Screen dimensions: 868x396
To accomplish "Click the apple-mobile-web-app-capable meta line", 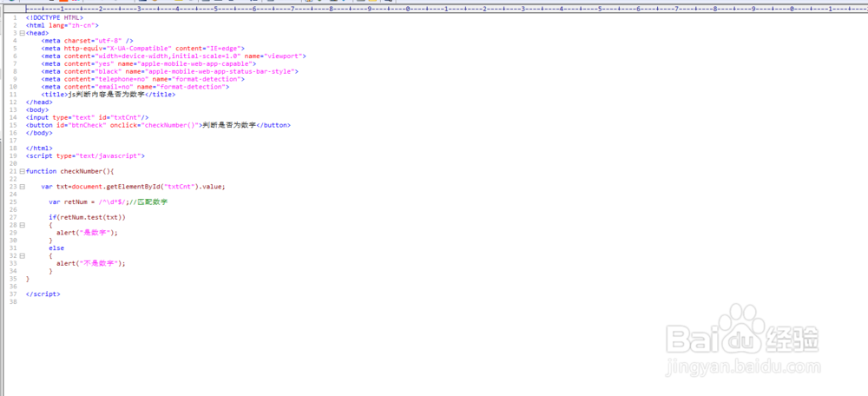I will [148, 63].
